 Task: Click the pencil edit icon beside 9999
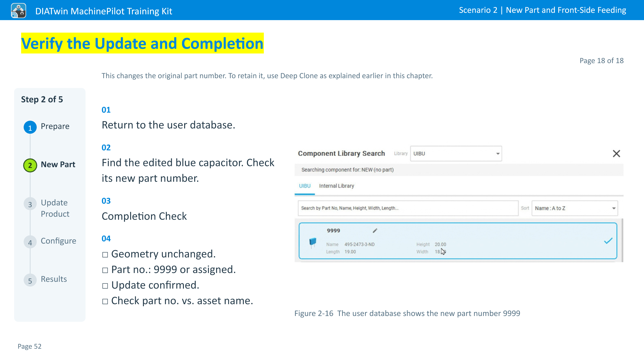coord(375,231)
